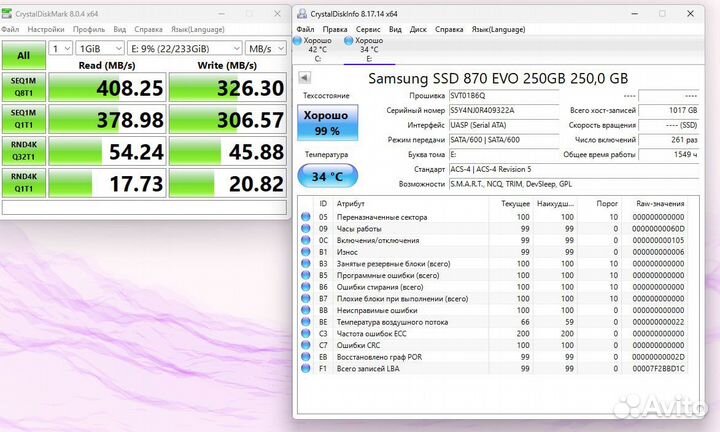The height and width of the screenshot is (432, 720).
Task: Click the interface field UASP (Serial ATA)
Action: (x=504, y=125)
